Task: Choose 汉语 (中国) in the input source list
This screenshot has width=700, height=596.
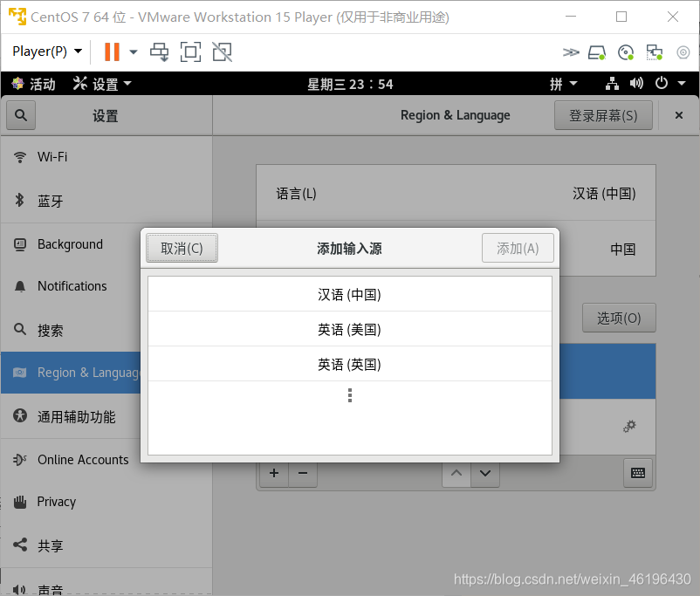Action: click(349, 294)
